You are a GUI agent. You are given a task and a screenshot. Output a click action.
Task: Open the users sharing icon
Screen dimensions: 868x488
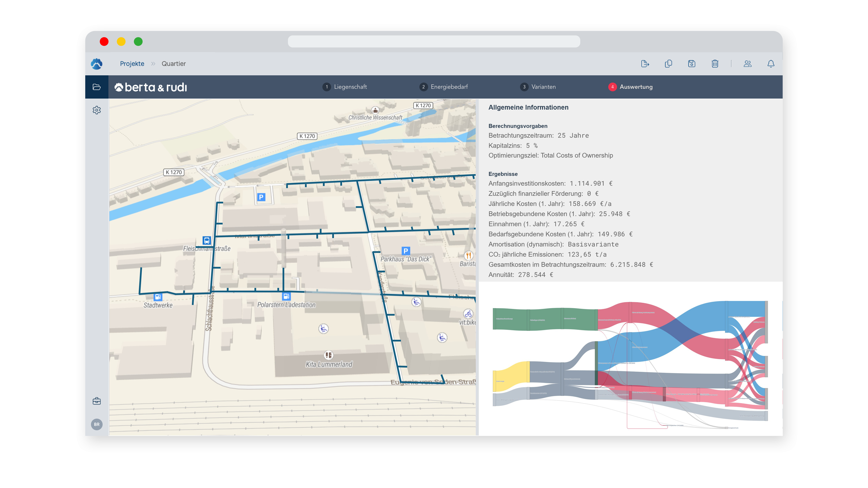click(747, 64)
